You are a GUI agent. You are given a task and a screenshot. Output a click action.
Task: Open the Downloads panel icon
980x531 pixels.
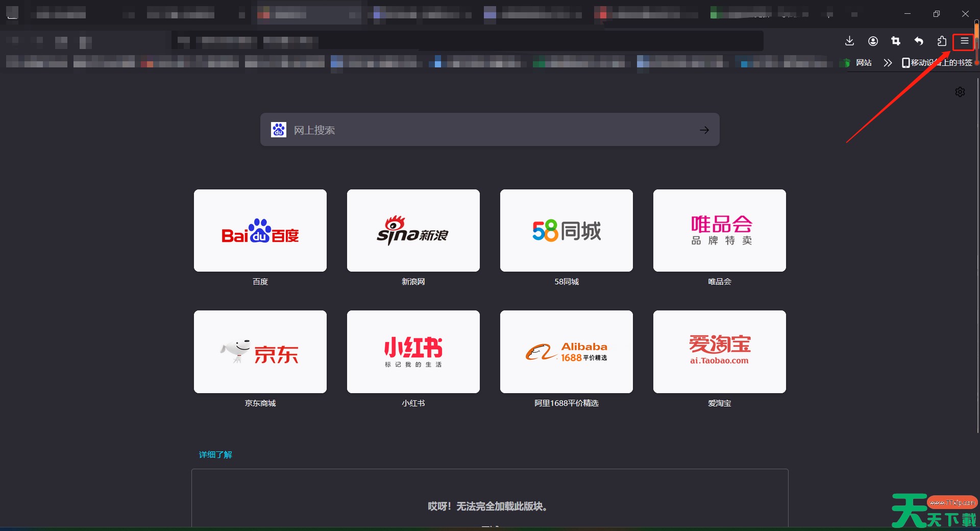(x=849, y=41)
